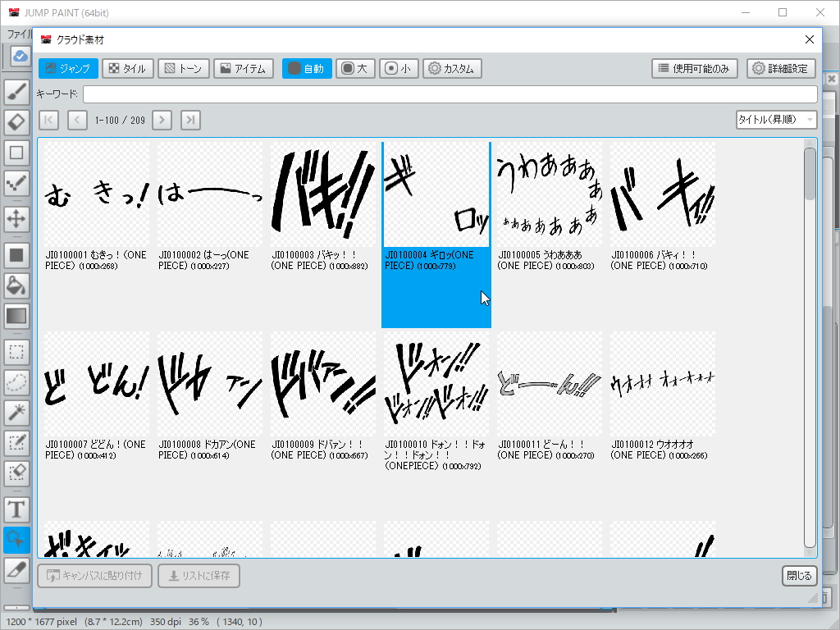Select the rectangular Selection tool
840x630 pixels.
pos(16,352)
